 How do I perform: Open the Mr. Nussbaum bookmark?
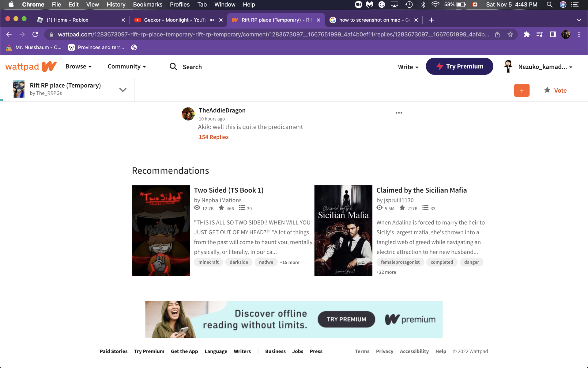[x=34, y=47]
